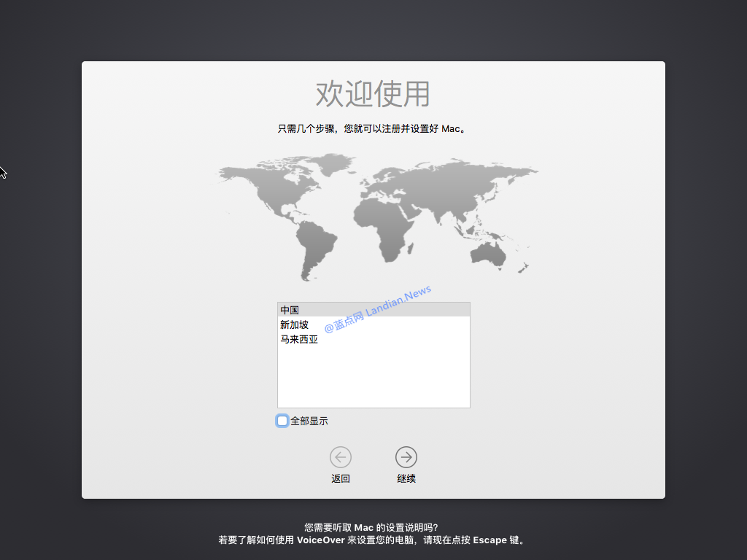Click the 继续 continue arrow icon
Viewport: 747px width, 560px height.
click(x=406, y=457)
